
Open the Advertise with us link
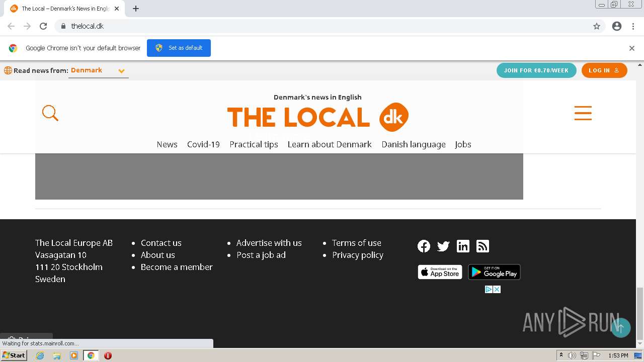pyautogui.click(x=269, y=243)
